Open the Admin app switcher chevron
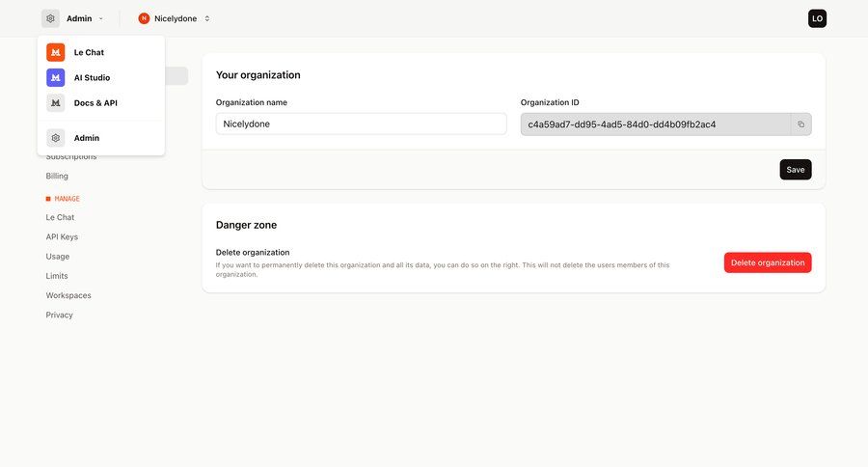The image size is (868, 467). pyautogui.click(x=100, y=18)
